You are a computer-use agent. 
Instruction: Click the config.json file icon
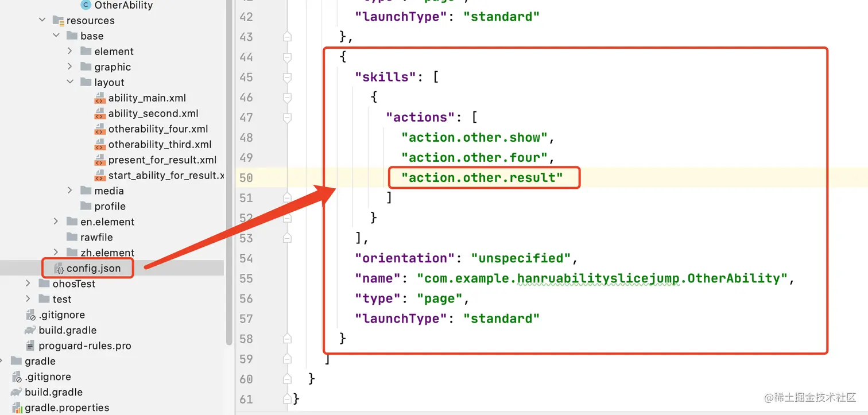pos(59,269)
